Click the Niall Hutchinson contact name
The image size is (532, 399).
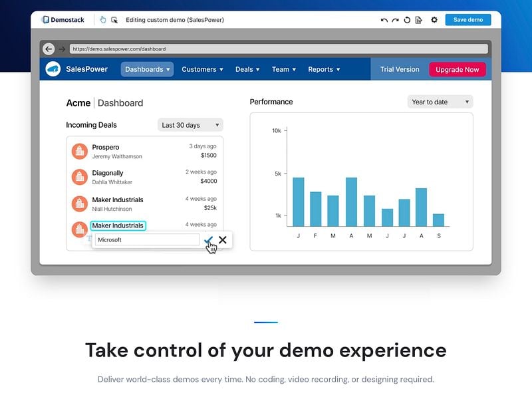click(x=112, y=209)
